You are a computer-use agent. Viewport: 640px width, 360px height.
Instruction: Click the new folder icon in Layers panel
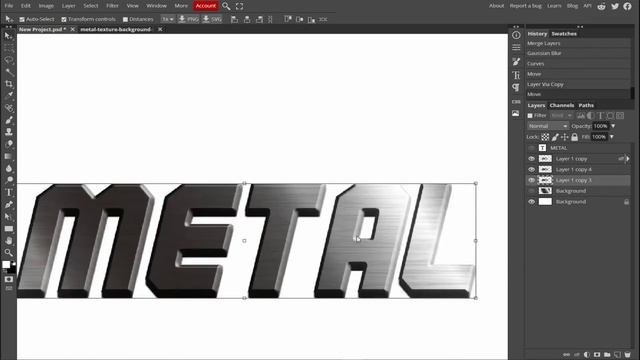[607, 355]
